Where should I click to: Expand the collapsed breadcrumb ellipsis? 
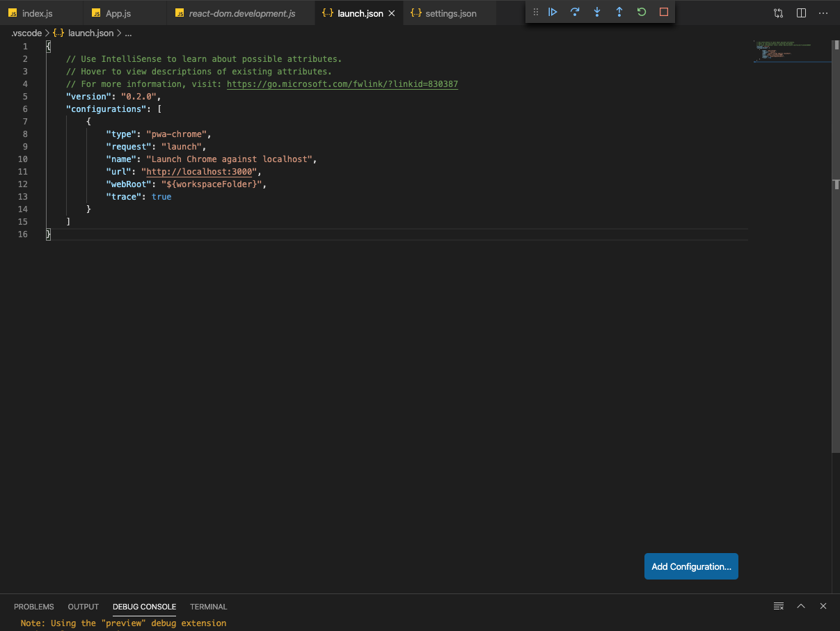click(x=128, y=33)
